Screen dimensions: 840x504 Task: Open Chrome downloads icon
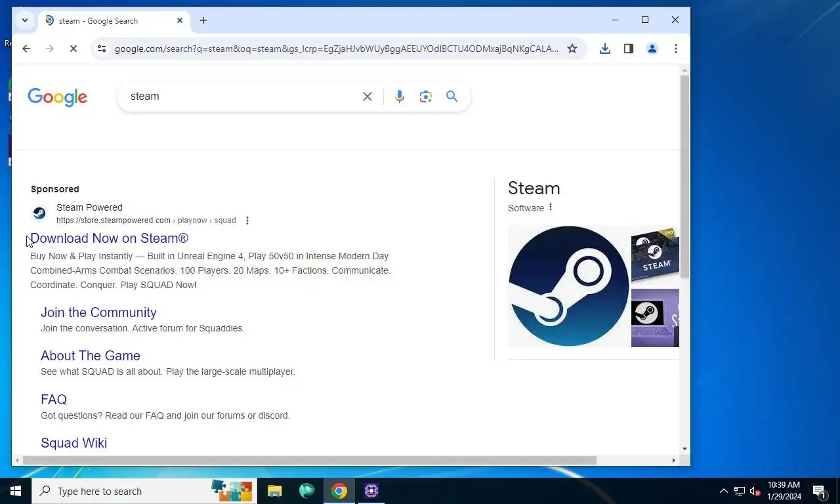[605, 49]
